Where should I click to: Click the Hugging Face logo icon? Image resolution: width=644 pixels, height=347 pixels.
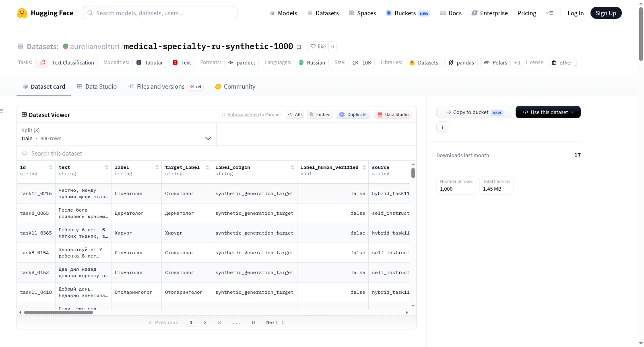[x=22, y=13]
